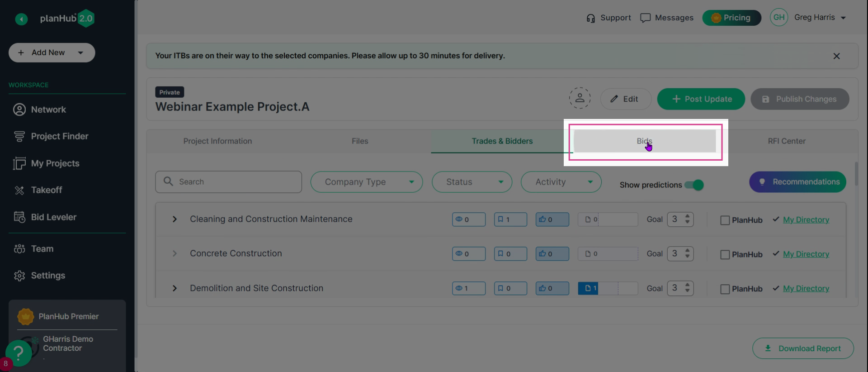Open My Directory link for Demolition and Site Construction

(x=806, y=289)
